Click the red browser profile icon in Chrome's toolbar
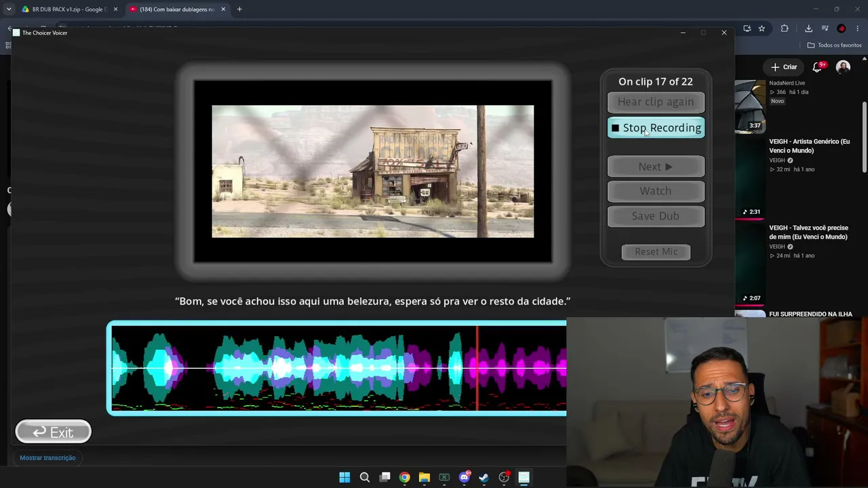 842,28
